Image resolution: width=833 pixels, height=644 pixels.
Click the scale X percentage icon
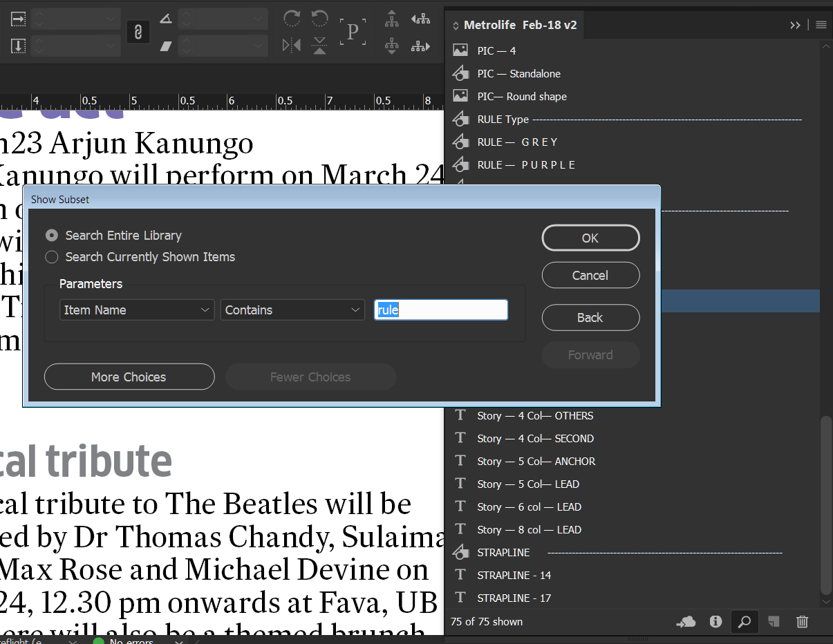coord(18,19)
